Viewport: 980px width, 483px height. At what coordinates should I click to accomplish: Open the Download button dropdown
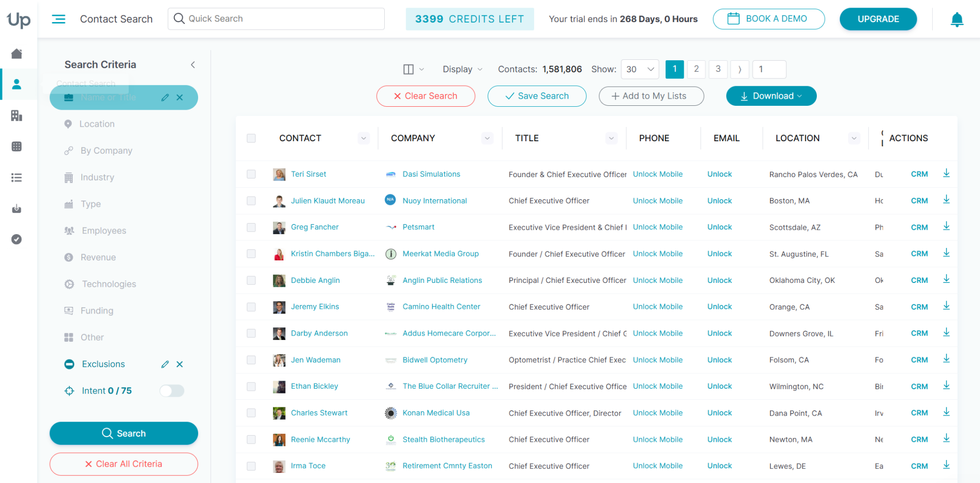click(x=771, y=96)
